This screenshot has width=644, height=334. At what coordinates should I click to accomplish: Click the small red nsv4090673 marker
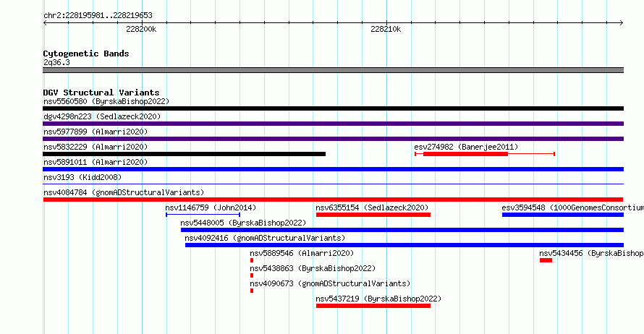pyautogui.click(x=252, y=291)
